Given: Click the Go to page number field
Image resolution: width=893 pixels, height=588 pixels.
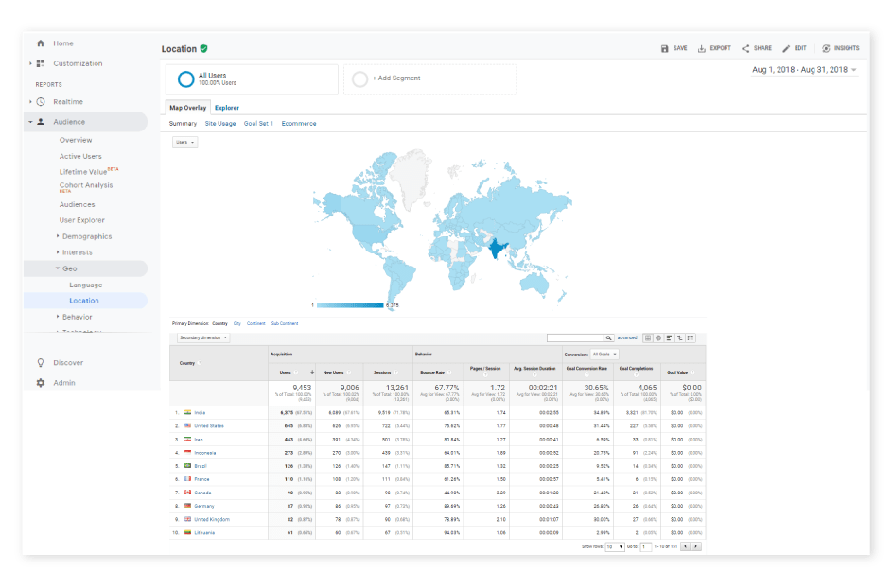Looking at the screenshot, I should [646, 546].
